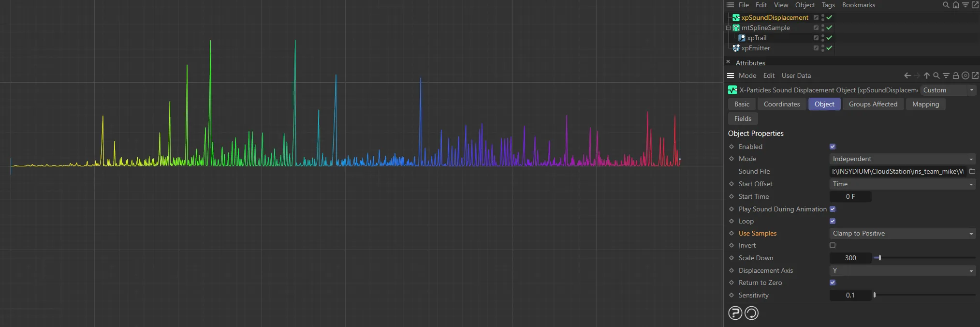
Task: Click the layer box icon for xpEmitter
Action: coord(816,48)
